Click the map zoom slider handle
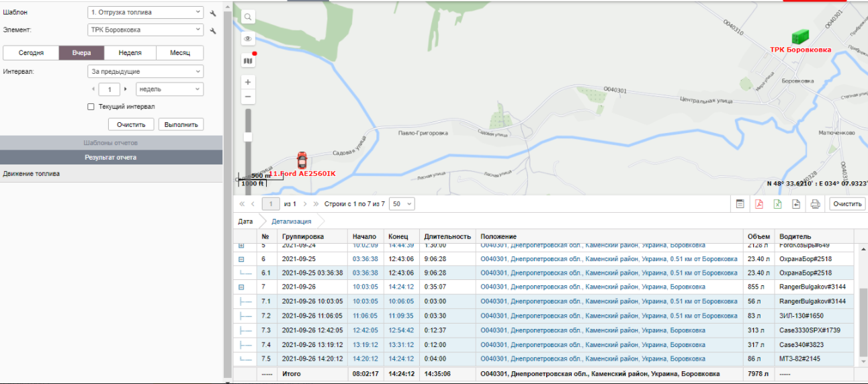 (x=248, y=137)
